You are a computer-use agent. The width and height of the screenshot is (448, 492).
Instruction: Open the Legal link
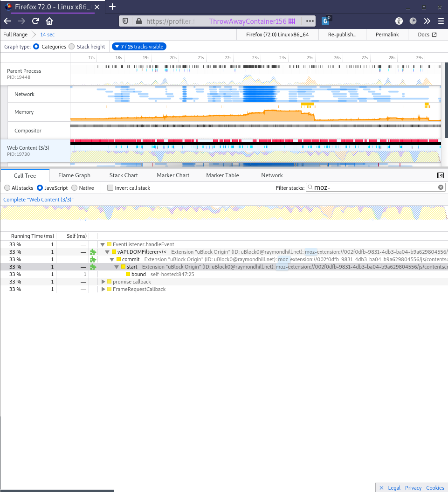pos(394,488)
